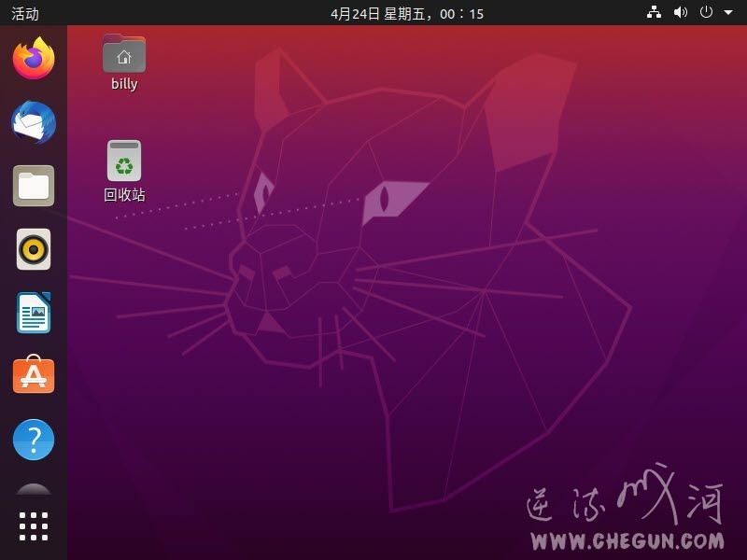Expand the system menu arrow
The width and height of the screenshot is (747, 560).
click(728, 13)
